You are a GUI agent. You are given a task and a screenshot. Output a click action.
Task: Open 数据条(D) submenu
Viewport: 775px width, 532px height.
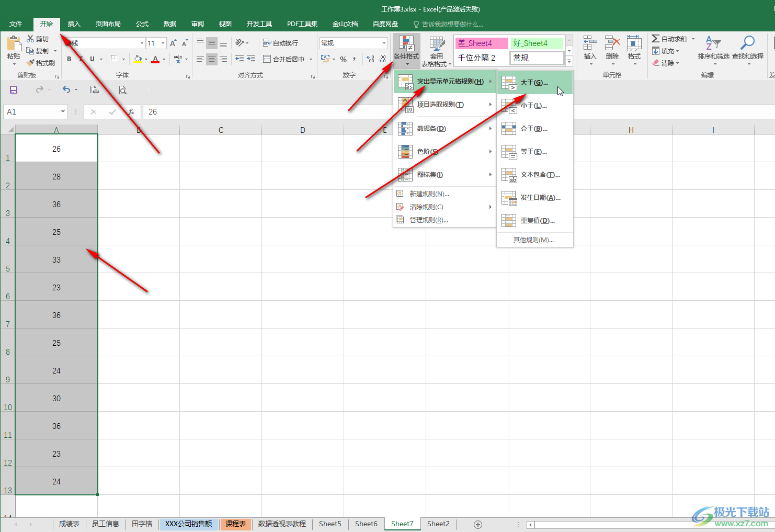(445, 129)
